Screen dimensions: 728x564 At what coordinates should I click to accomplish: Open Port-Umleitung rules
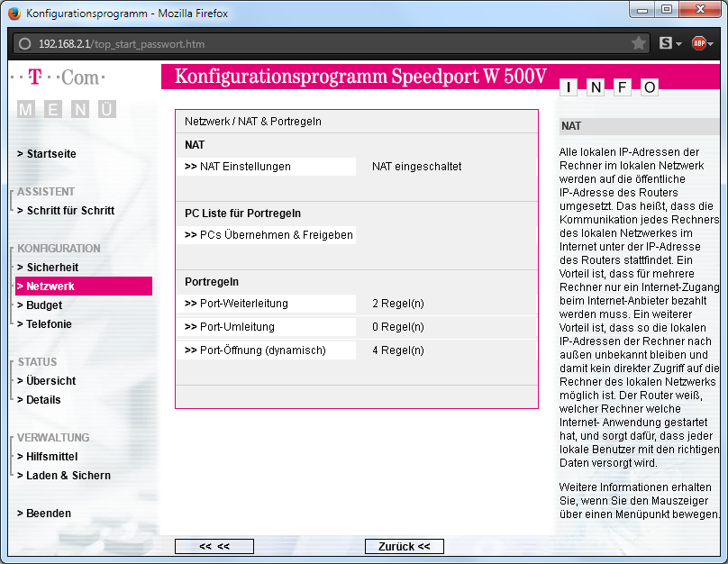266,327
